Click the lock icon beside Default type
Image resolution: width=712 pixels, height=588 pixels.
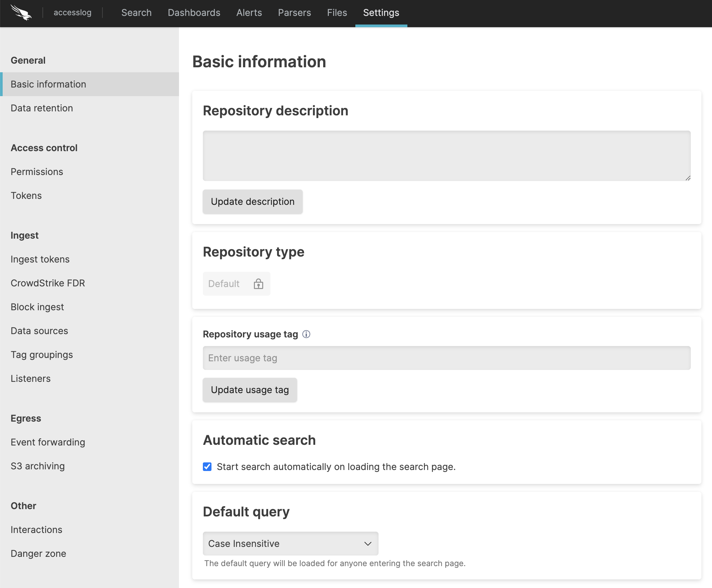click(x=259, y=284)
